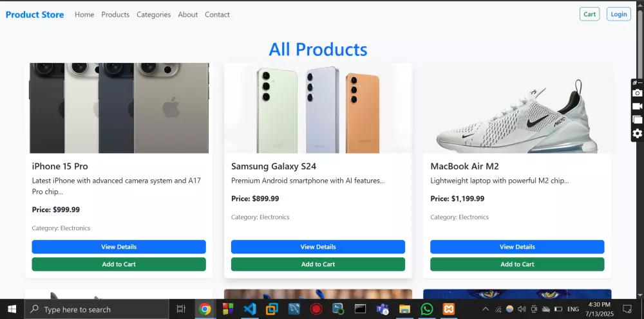Click the Login button
Screen dimensions: 644x319
click(618, 14)
